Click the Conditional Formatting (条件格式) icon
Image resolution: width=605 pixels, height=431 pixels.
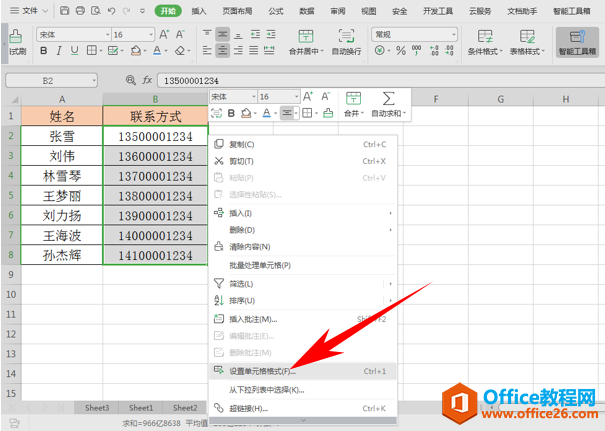click(x=484, y=36)
